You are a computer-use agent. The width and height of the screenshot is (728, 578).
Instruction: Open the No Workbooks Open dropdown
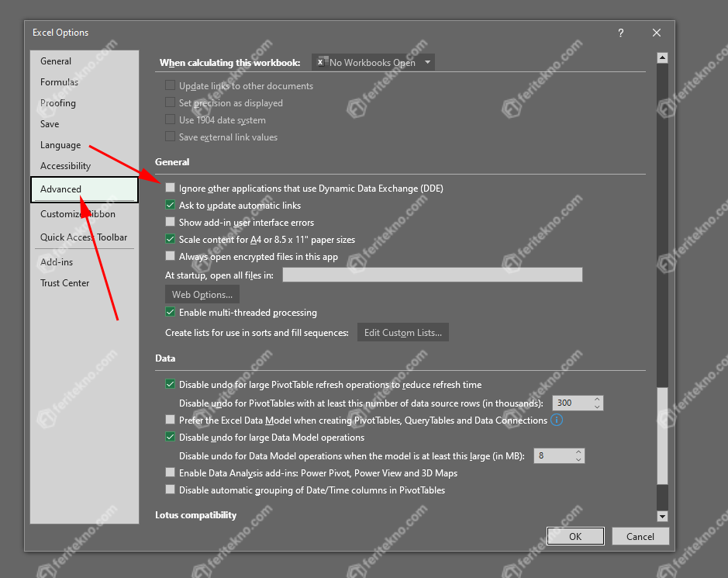point(373,62)
